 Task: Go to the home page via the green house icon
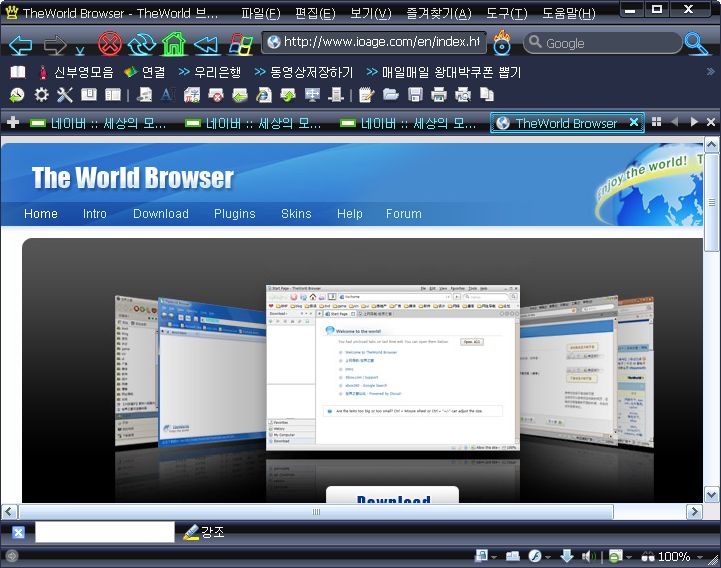point(174,44)
